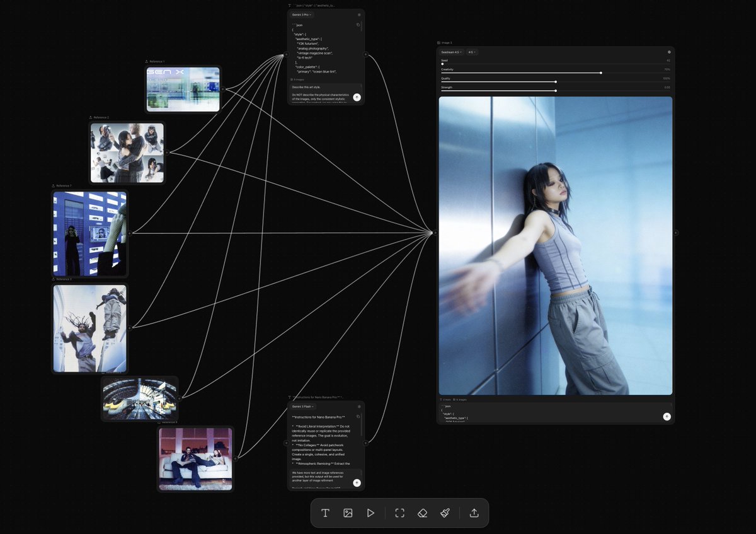Click the JSON output text in Gemini 3 Pro node

321,49
